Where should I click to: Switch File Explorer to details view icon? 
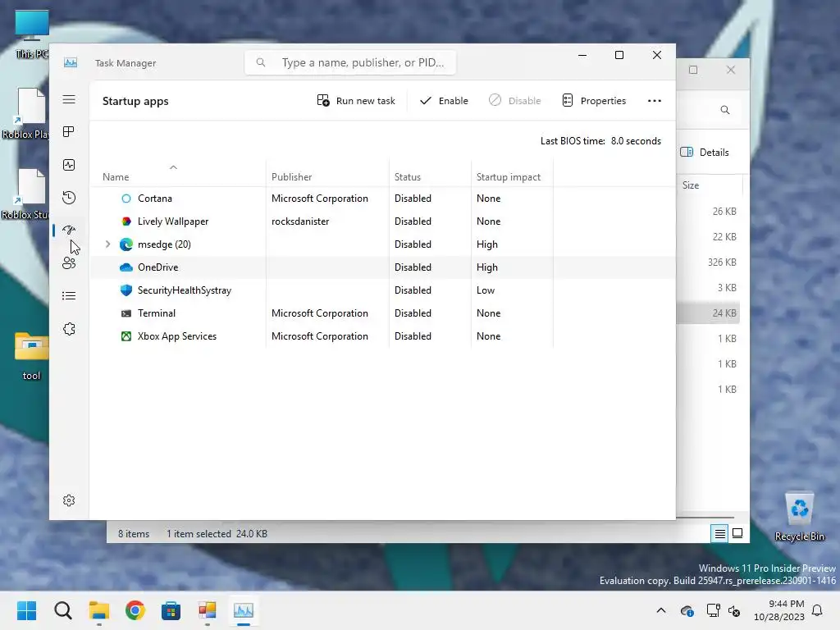click(719, 533)
